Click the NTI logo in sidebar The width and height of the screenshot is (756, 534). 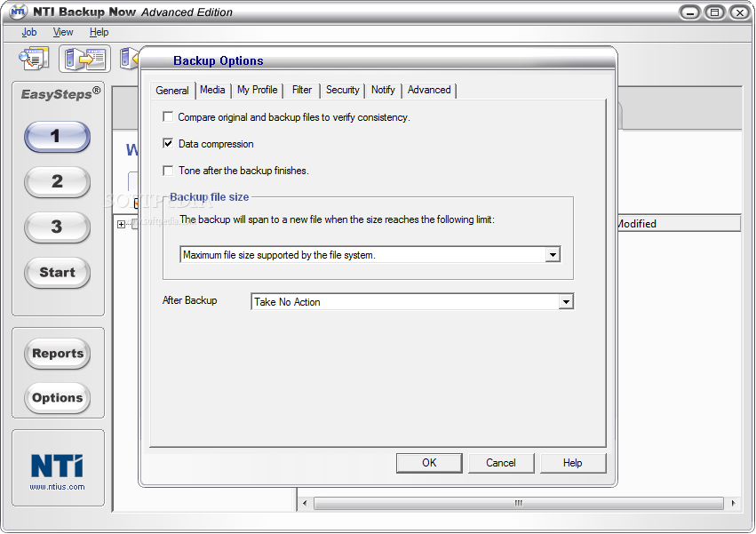point(57,466)
